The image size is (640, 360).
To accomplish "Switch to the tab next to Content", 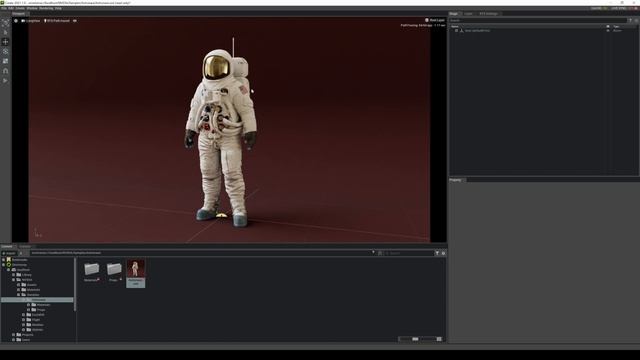I will pos(25,247).
